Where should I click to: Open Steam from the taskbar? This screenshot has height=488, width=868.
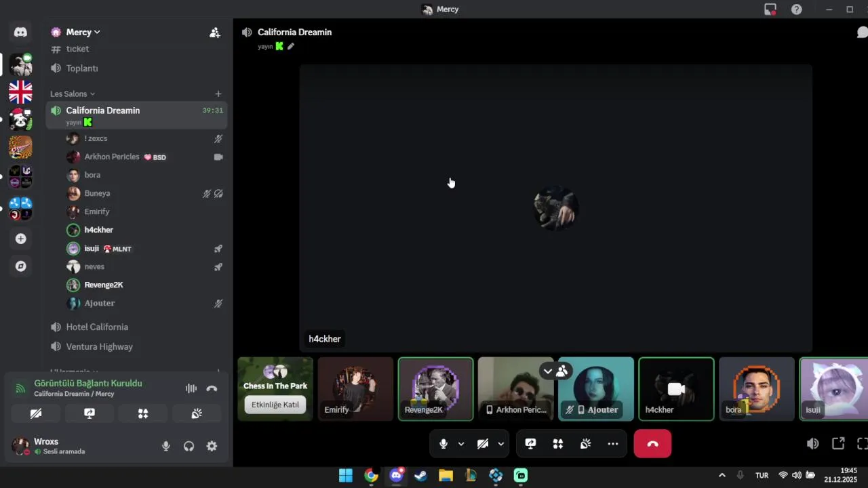tap(420, 476)
